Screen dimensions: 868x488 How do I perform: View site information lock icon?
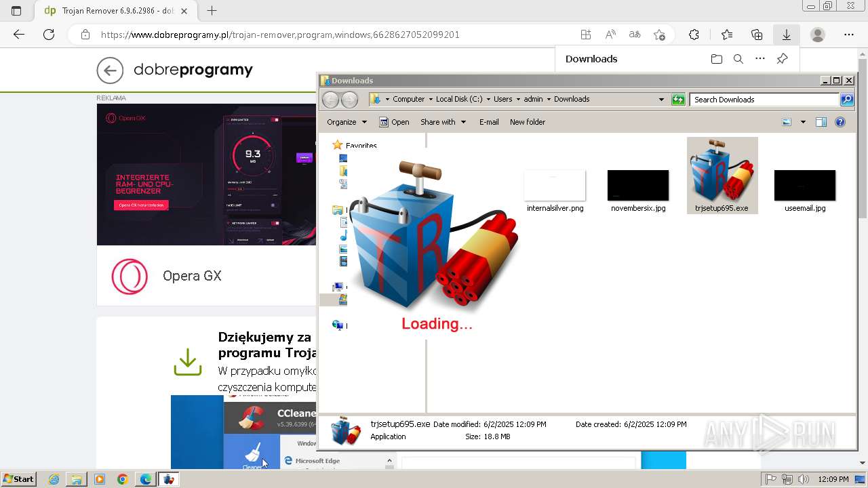pyautogui.click(x=85, y=35)
